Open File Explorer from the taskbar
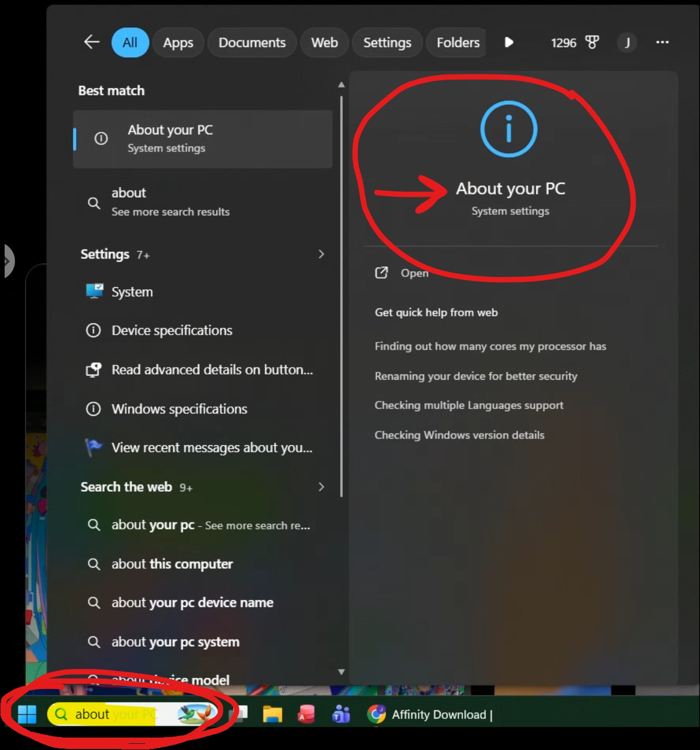The height and width of the screenshot is (750, 700). tap(272, 714)
